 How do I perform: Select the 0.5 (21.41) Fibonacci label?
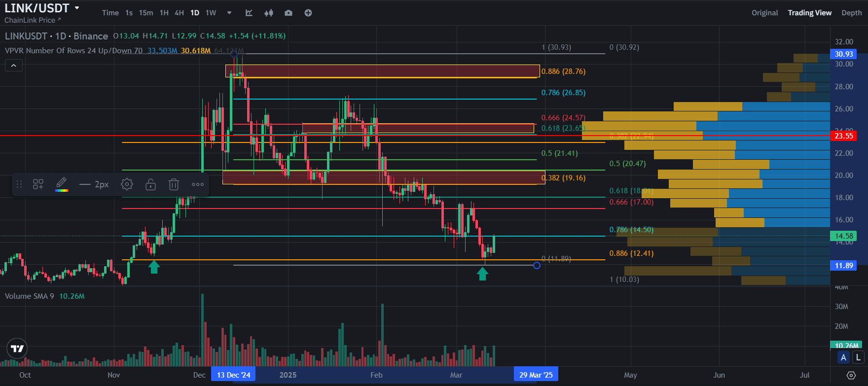[559, 153]
